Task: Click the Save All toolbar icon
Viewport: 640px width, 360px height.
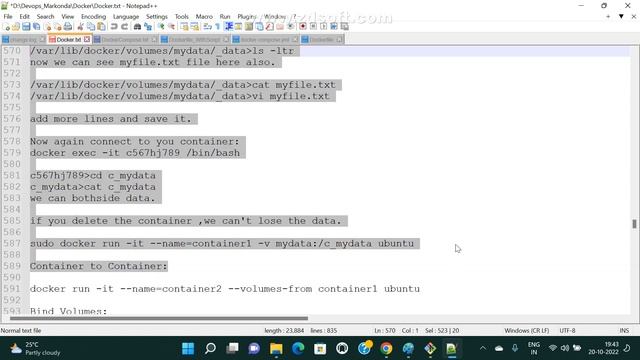Action: [36, 27]
